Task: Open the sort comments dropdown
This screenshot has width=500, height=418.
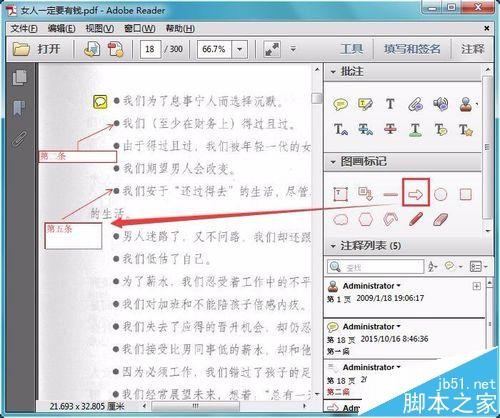Action: [x=433, y=266]
